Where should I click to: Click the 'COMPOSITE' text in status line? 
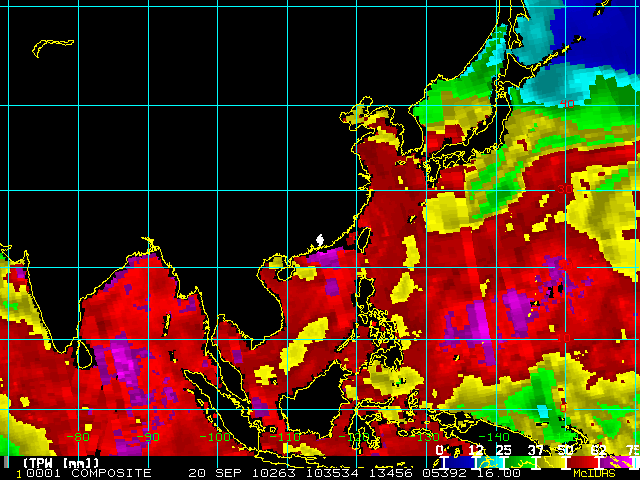[111, 473]
